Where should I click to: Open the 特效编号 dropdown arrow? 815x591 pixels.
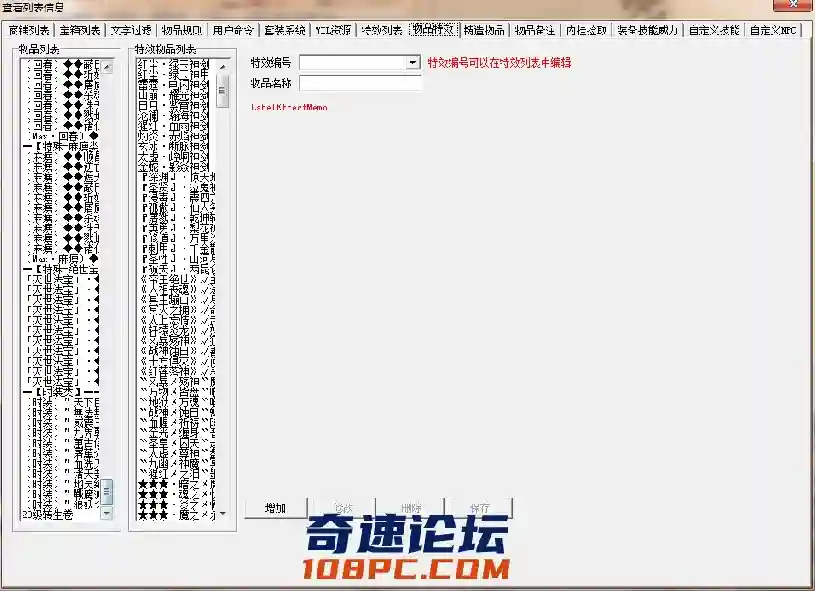(x=413, y=62)
